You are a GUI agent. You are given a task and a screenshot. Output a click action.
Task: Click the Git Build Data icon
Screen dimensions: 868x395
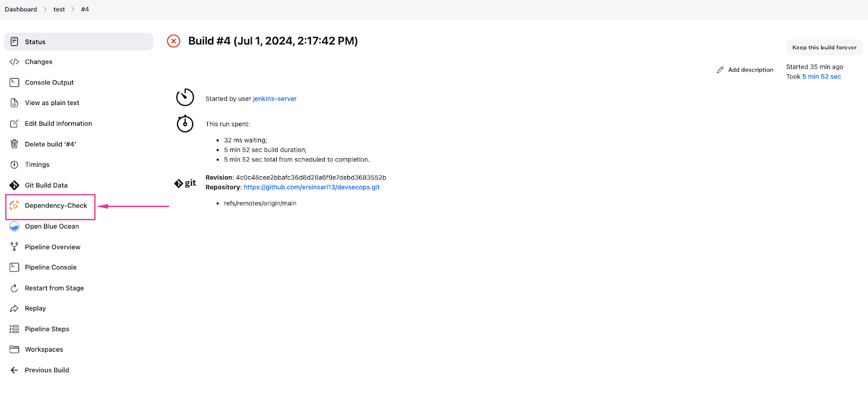pyautogui.click(x=15, y=185)
